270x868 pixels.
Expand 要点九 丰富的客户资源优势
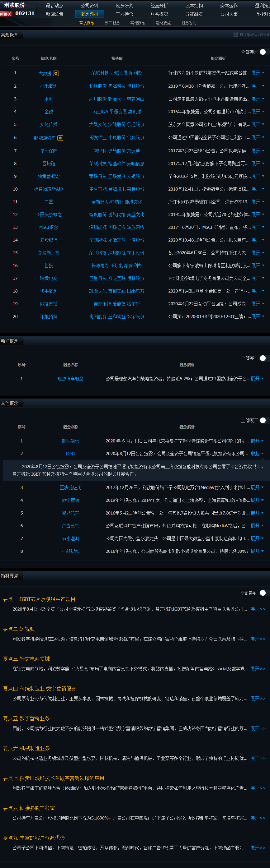point(258,848)
